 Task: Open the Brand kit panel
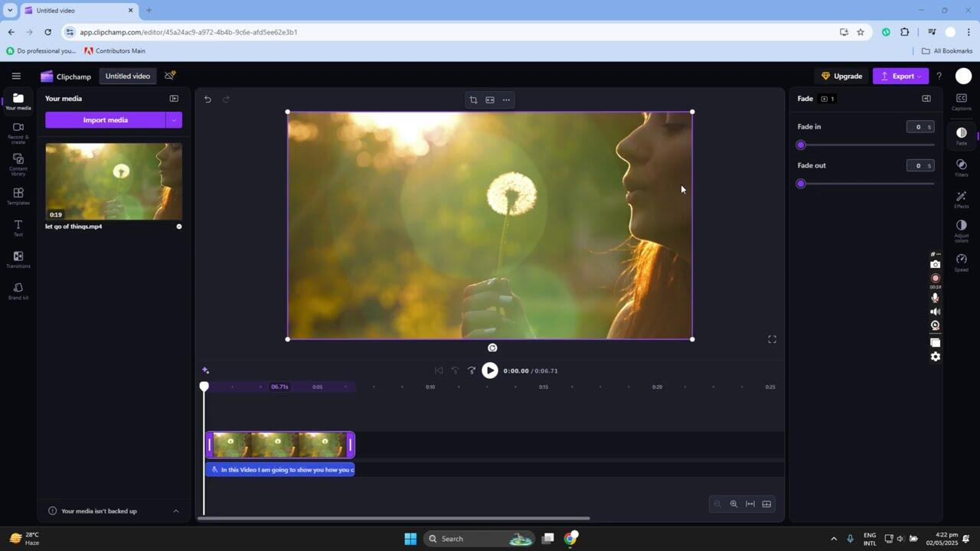(x=18, y=291)
